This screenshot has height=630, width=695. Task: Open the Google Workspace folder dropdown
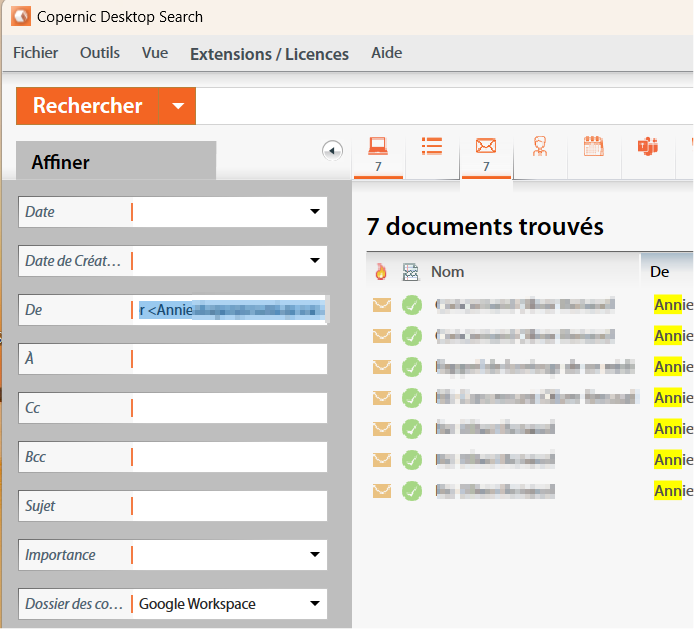[314, 604]
